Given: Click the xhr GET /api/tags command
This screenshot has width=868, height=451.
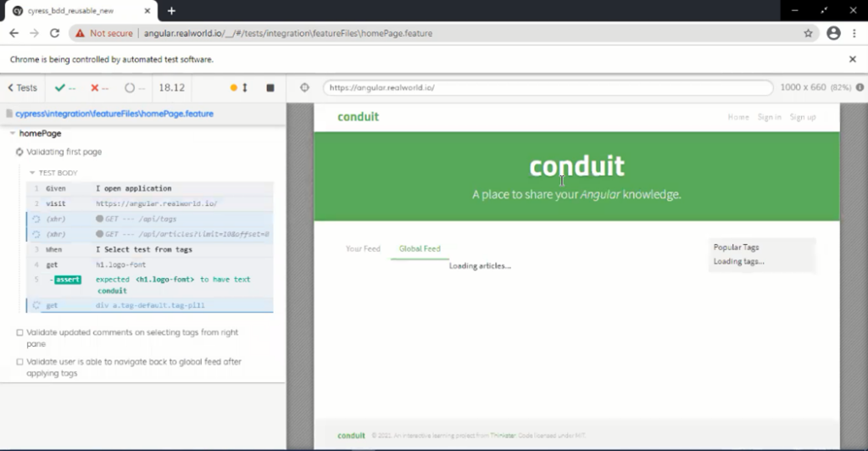Looking at the screenshot, I should (x=149, y=219).
